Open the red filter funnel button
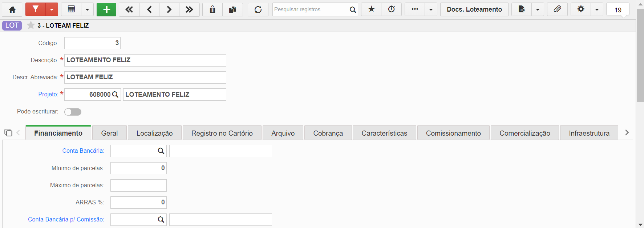Image resolution: width=644 pixels, height=228 pixels. [x=35, y=9]
